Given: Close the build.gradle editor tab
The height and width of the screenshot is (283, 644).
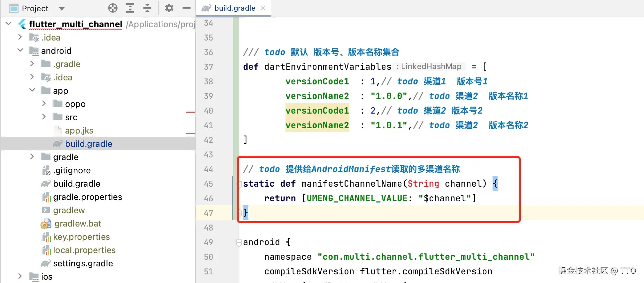Looking at the screenshot, I should [x=263, y=8].
